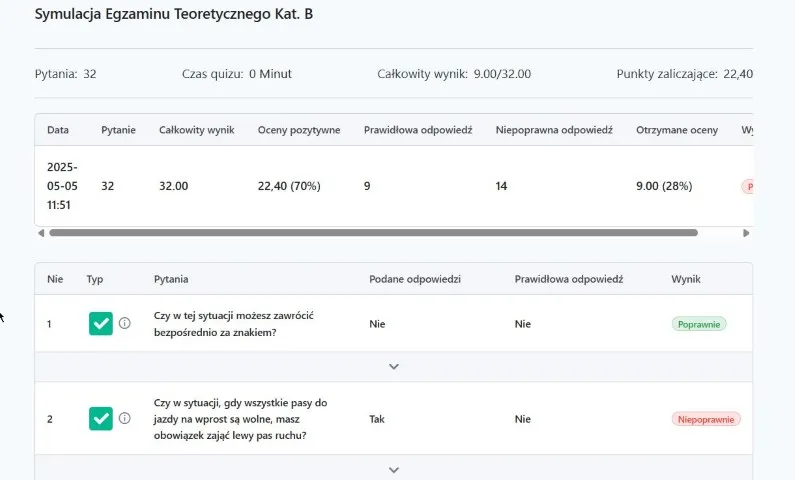Click the cut-off red status badge in the summary row
Viewport: 795px width, 480px height.
(746, 186)
